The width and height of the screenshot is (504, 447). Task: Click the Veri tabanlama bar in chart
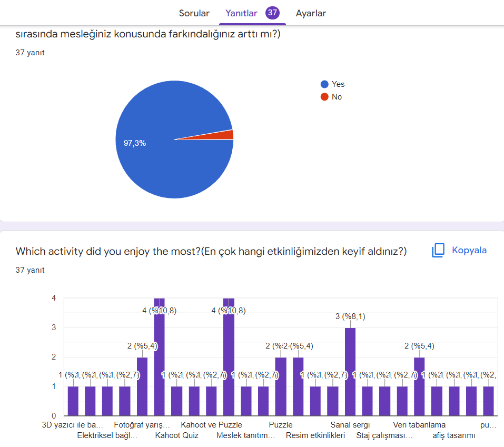pyautogui.click(x=419, y=386)
